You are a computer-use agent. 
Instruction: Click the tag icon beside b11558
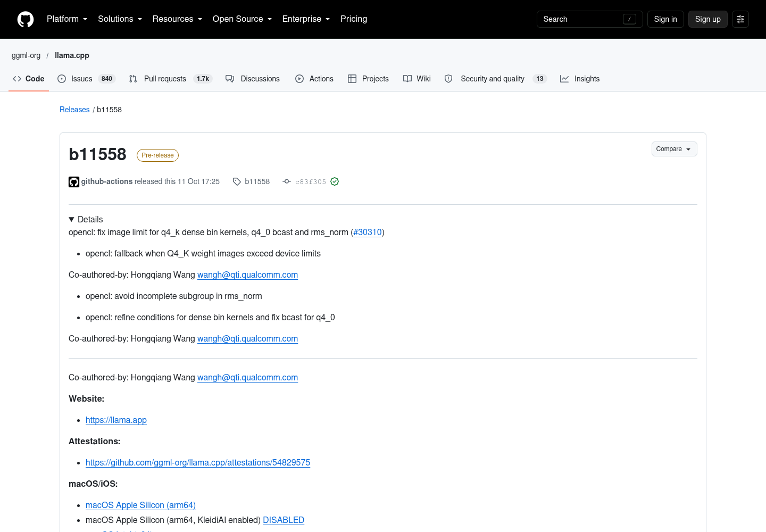237,181
